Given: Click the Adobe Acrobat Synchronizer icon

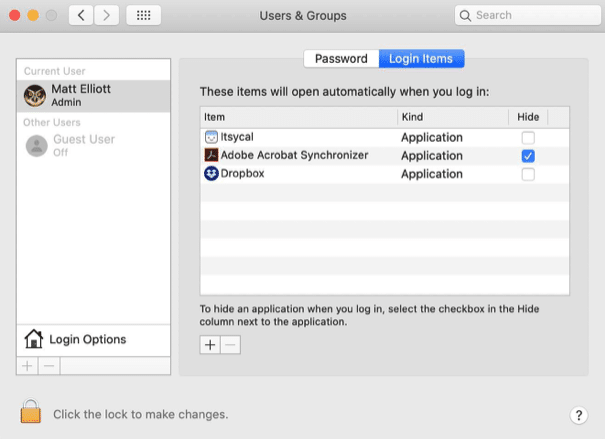Looking at the screenshot, I should click(211, 156).
